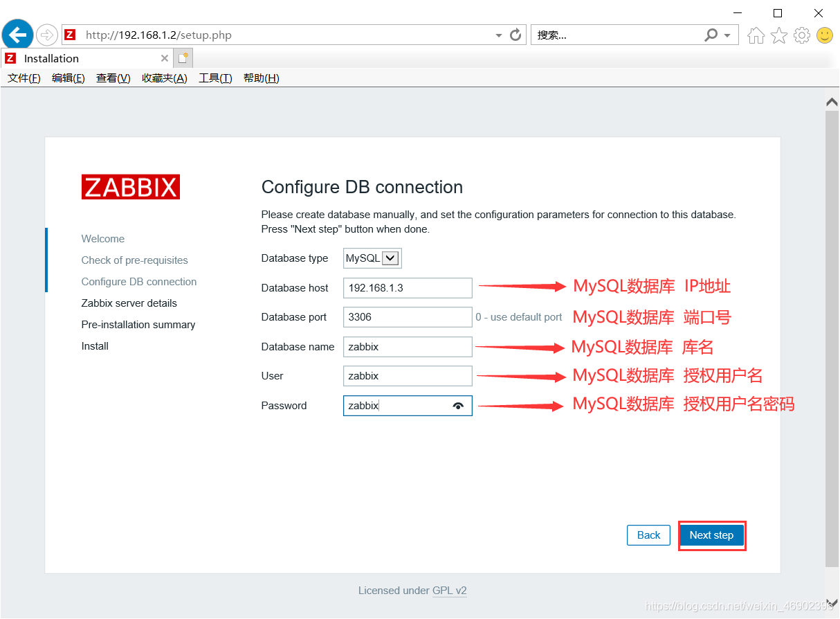The image size is (840, 619).
Task: Open the 帮助(H) menu
Action: (262, 78)
